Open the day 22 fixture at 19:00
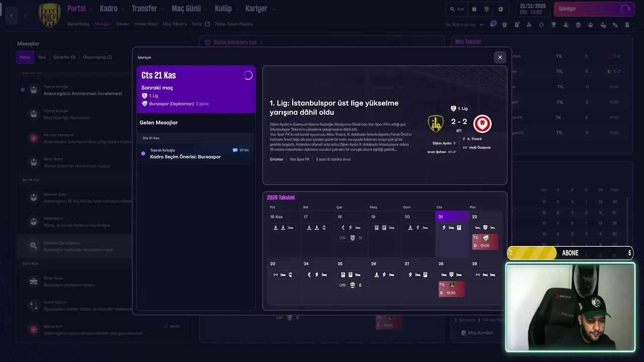This screenshot has height=362, width=644. pos(485,242)
